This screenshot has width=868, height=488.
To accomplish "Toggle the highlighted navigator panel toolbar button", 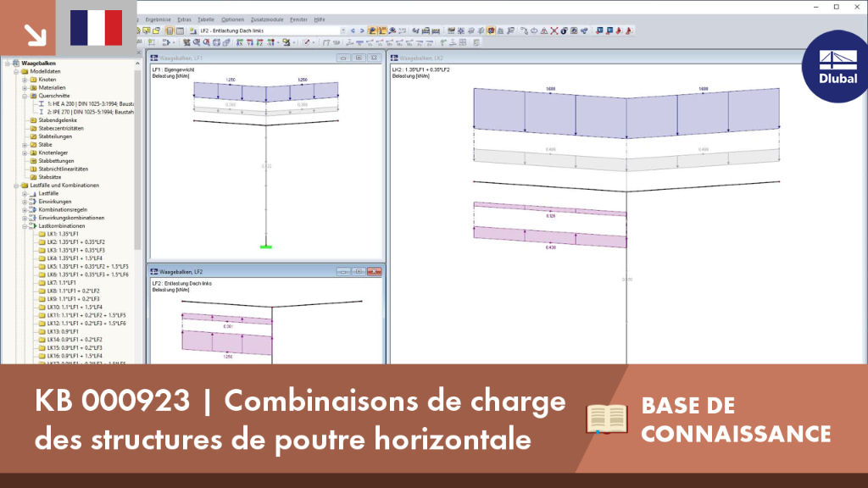I will pos(170,31).
